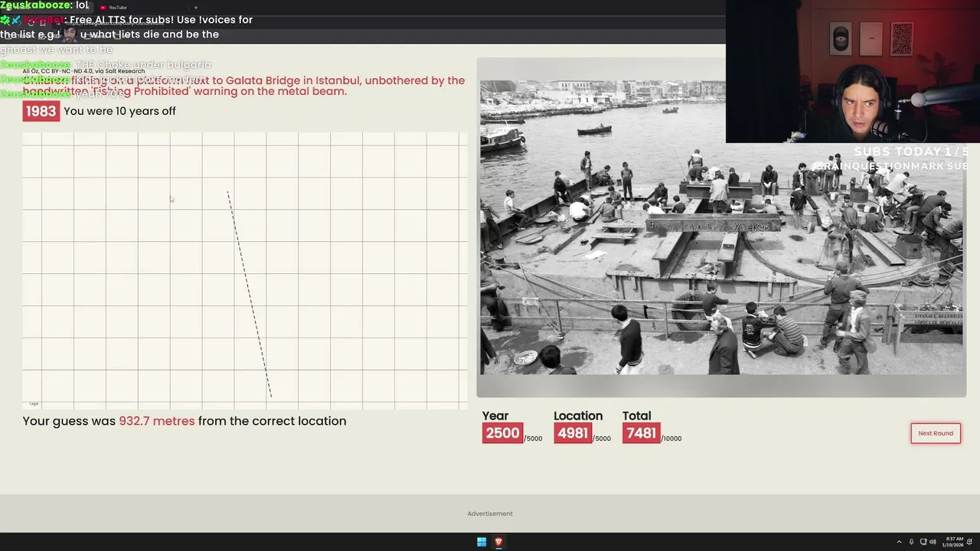Click the 'Ali Öz, CC BY-NC-ND 4.0' attribution
This screenshot has height=551, width=980.
[x=83, y=71]
